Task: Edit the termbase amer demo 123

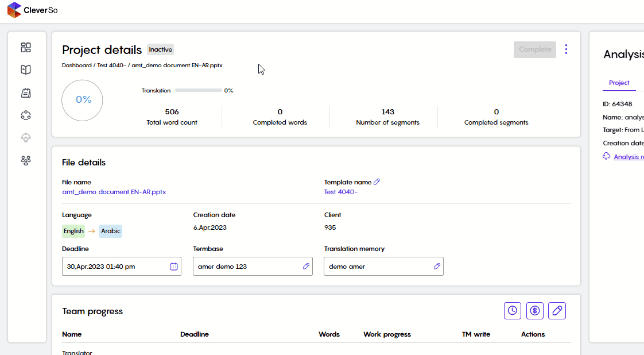Action: pyautogui.click(x=306, y=267)
